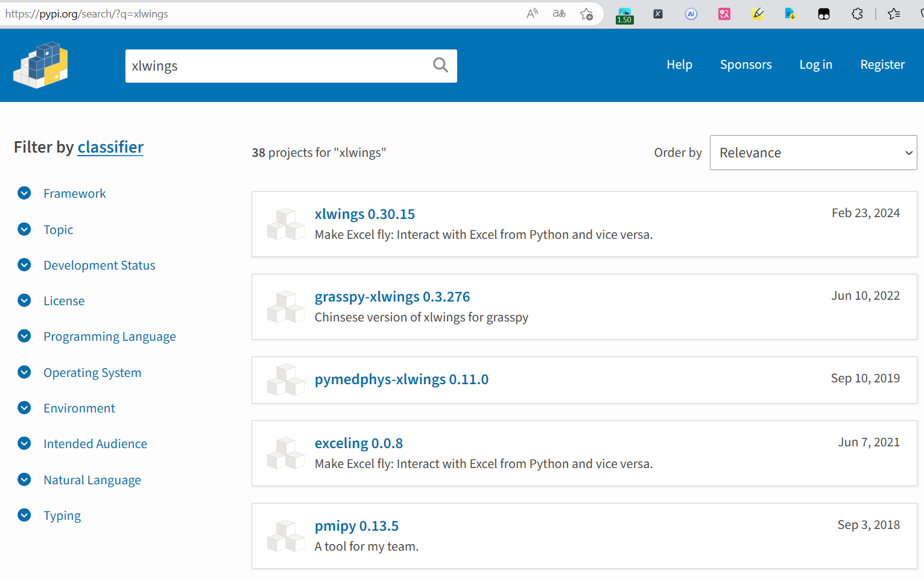This screenshot has width=924, height=579.
Task: Click the Jun 7, 2021 date text
Action: (869, 442)
